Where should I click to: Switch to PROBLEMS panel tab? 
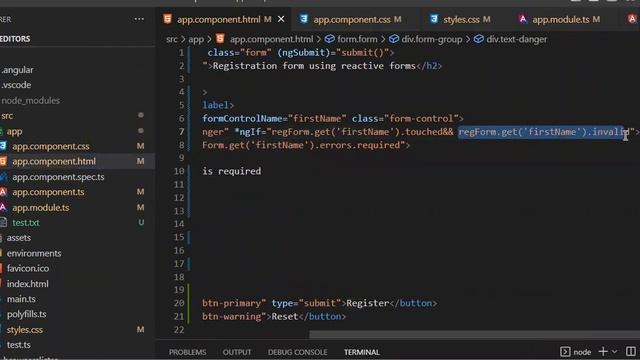(x=187, y=352)
